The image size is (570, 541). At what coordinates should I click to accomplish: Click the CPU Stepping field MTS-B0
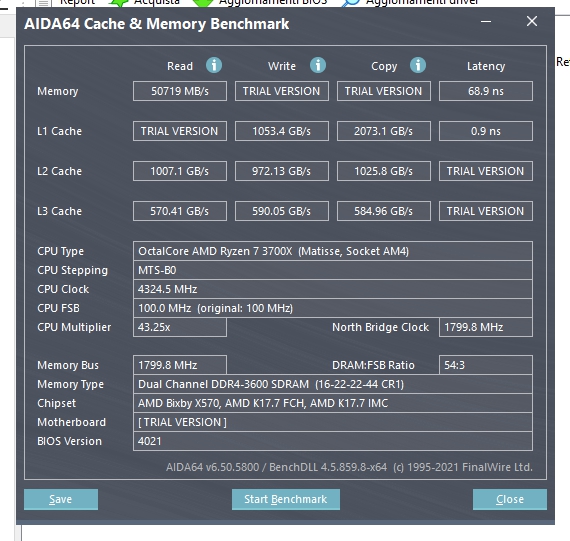(333, 270)
